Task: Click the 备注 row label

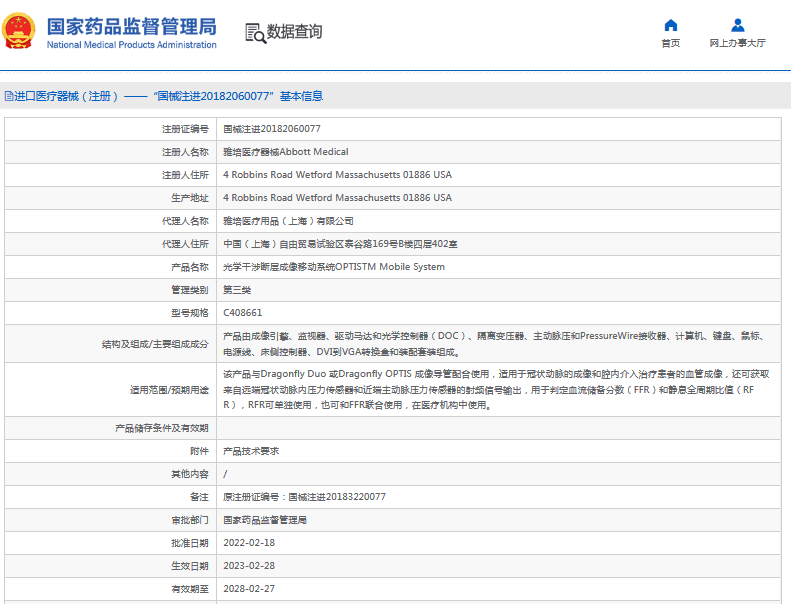Action: (x=199, y=497)
